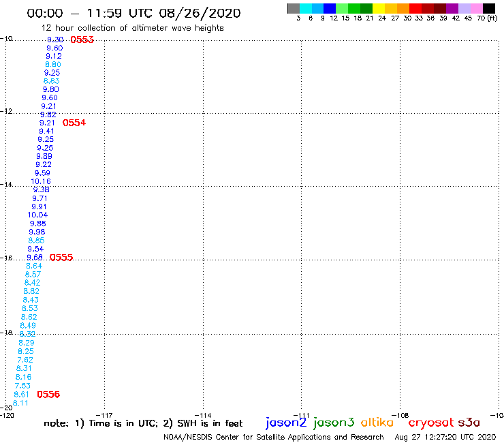
Task: Click the 9.98 wave height value
Action: (x=37, y=232)
